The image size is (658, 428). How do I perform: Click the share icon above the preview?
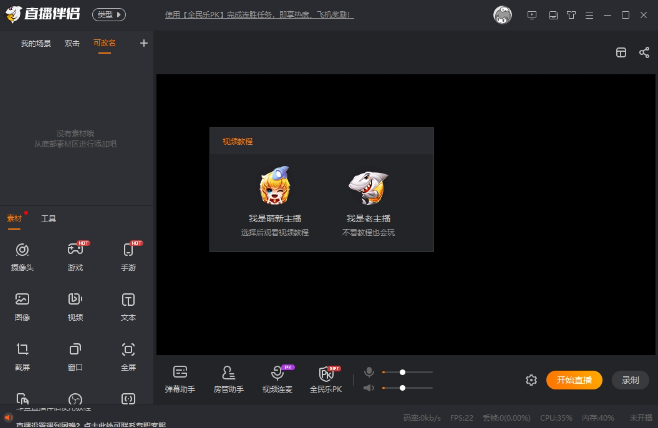[644, 52]
